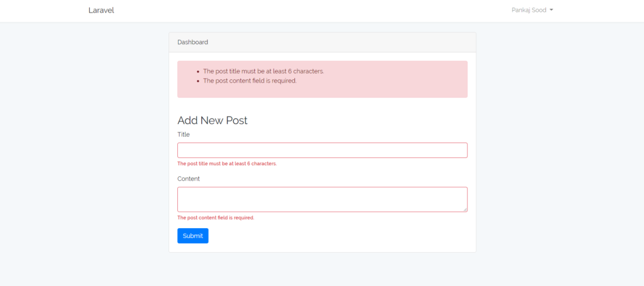The image size is (644, 286).
Task: Click the first bullet in error alert
Action: coord(198,72)
